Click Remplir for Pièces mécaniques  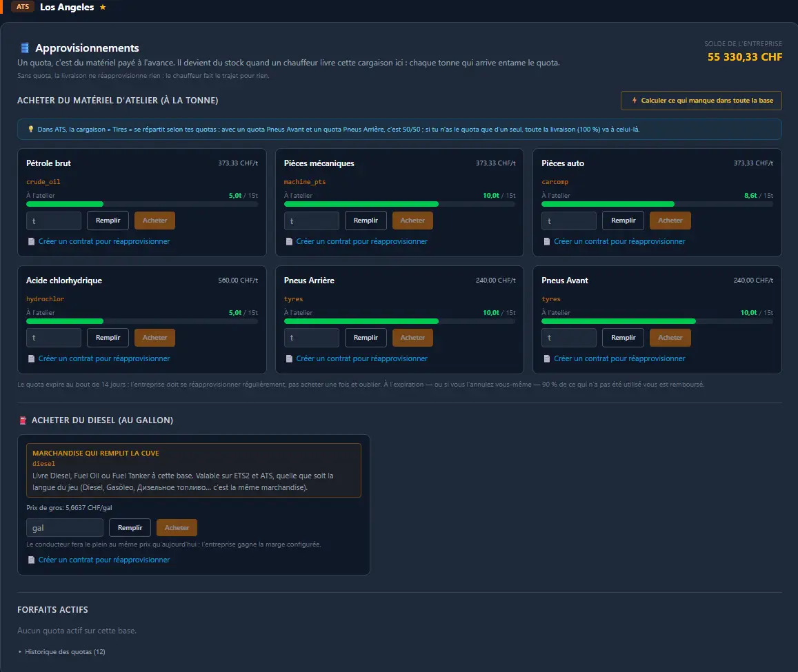tap(366, 221)
